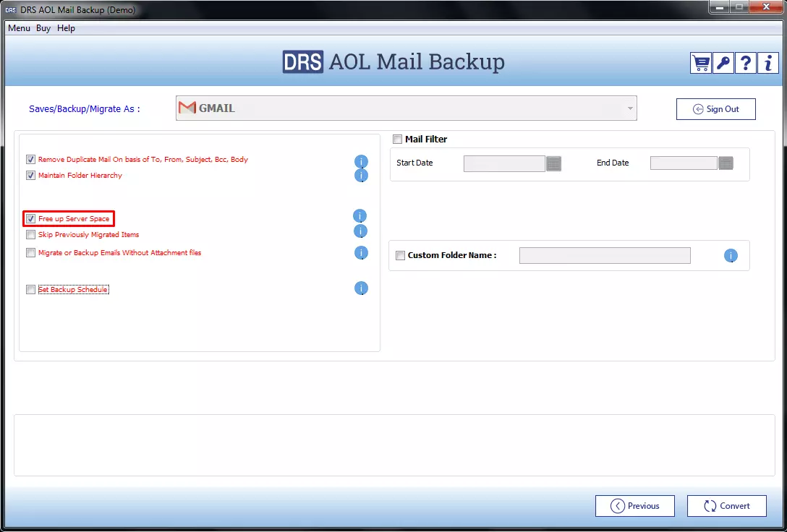This screenshot has height=532, width=787.
Task: Toggle Free up Server Space checkbox
Action: tap(31, 219)
